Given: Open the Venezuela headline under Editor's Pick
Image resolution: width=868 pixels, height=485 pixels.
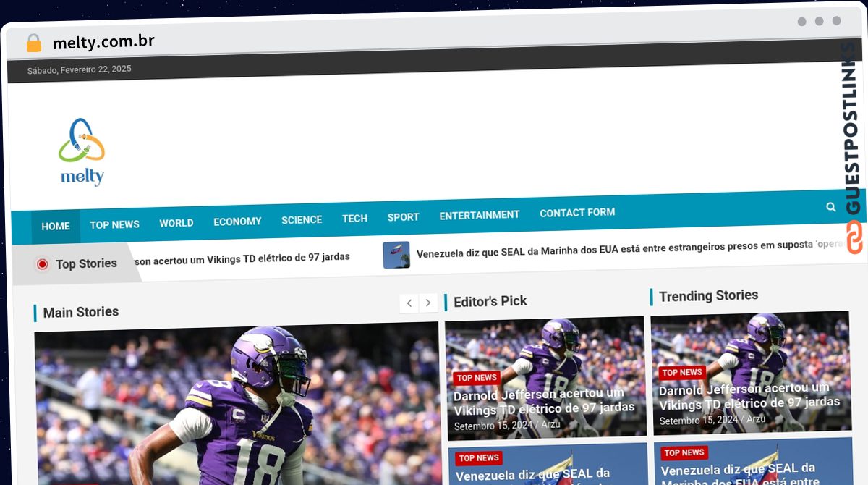Looking at the screenshot, I should click(533, 476).
